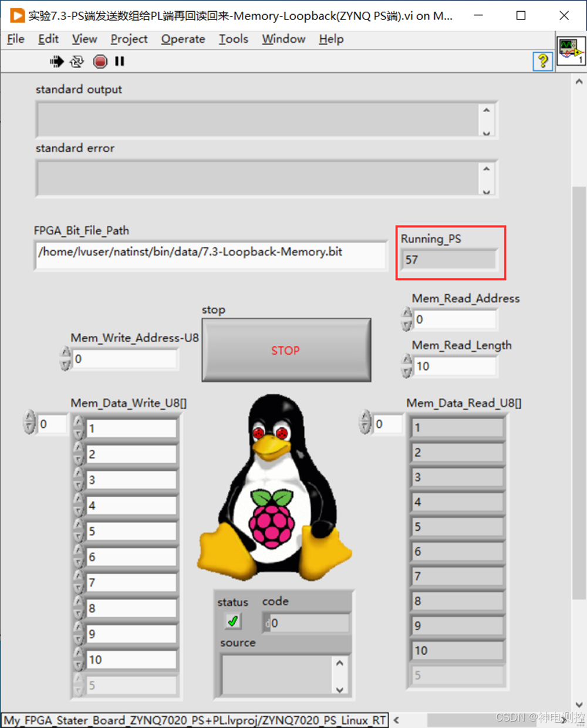This screenshot has height=728, width=587.
Task: Click the Run arrow toolbar icon
Action: [56, 61]
